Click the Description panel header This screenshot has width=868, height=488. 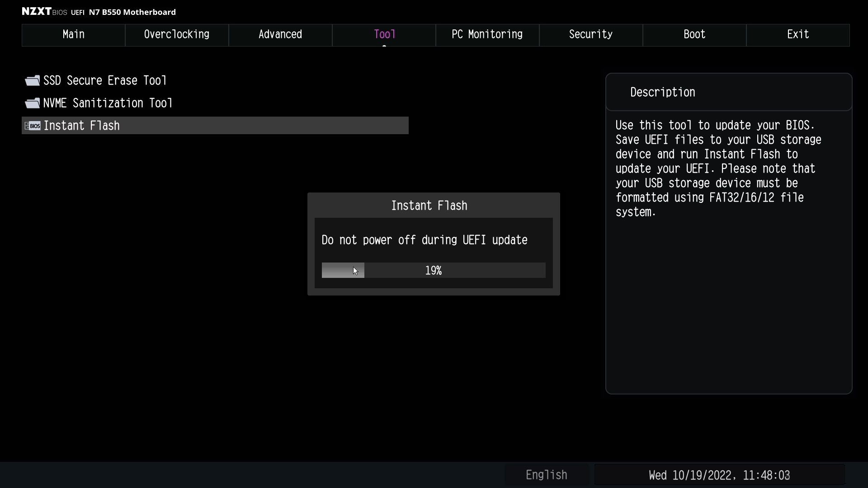point(729,92)
